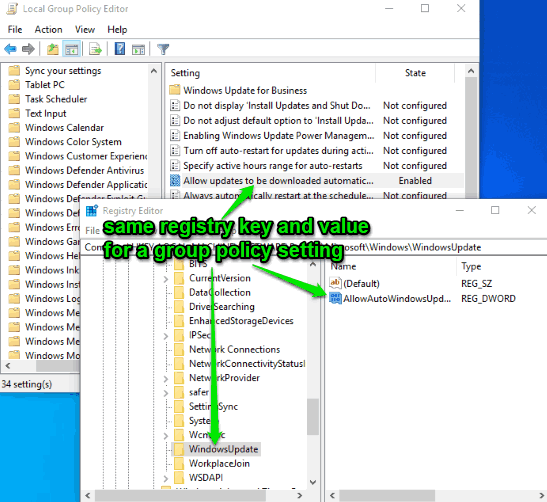Click the WorkplaceJoin folder icon in registry tree

click(179, 463)
